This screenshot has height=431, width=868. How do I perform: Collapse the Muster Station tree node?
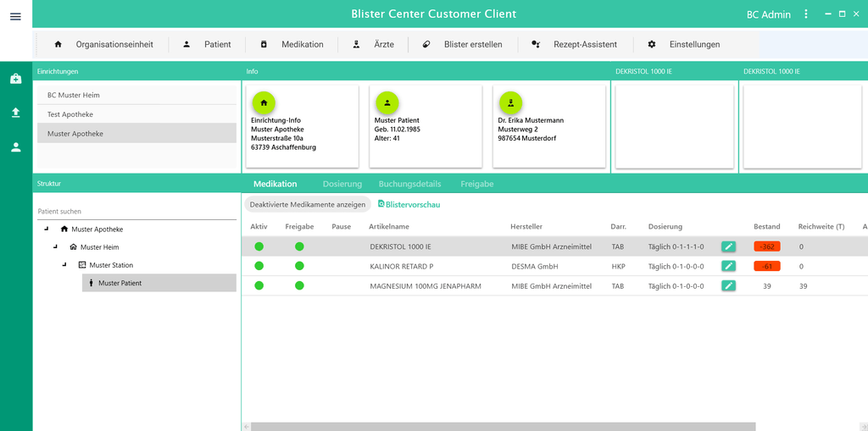tap(64, 264)
